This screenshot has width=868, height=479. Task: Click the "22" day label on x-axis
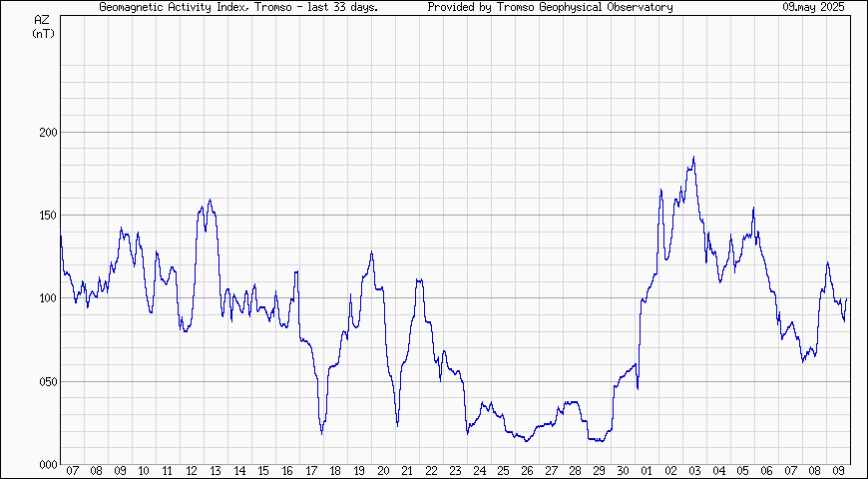click(431, 471)
